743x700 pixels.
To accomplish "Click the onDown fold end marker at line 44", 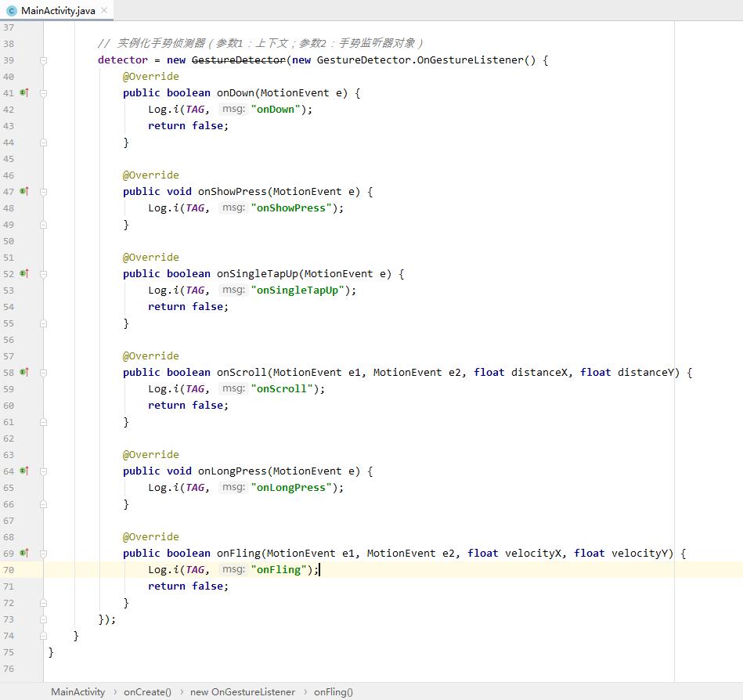I will tap(44, 143).
